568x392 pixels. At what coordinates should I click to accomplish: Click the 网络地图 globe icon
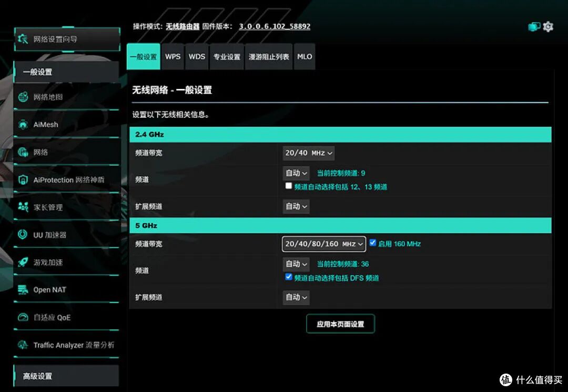pyautogui.click(x=23, y=97)
